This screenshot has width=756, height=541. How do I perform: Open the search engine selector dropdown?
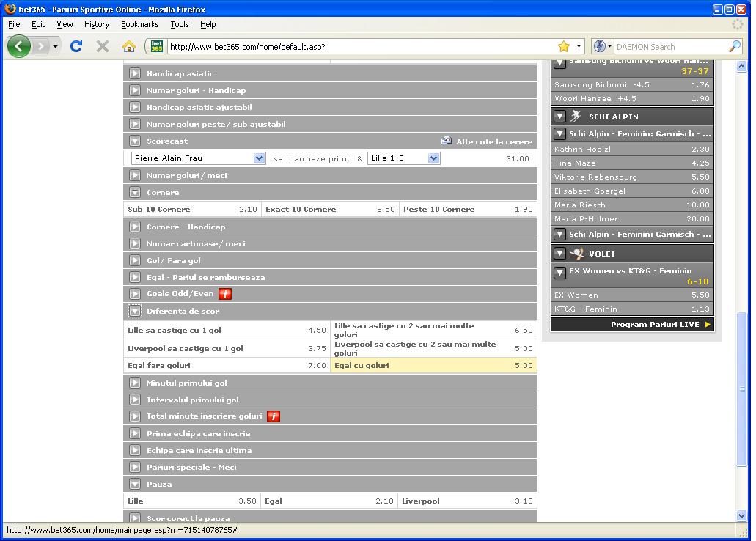coord(610,46)
